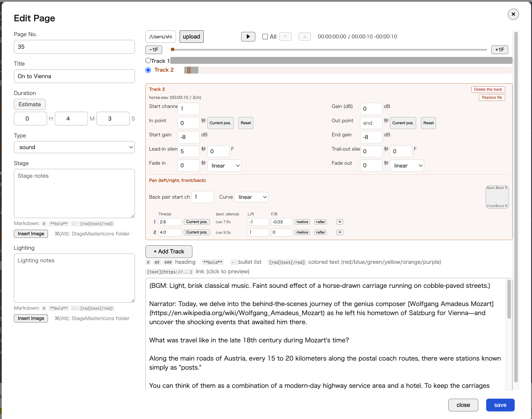Focus the Title field On to Vienna
This screenshot has width=532, height=419.
click(74, 76)
